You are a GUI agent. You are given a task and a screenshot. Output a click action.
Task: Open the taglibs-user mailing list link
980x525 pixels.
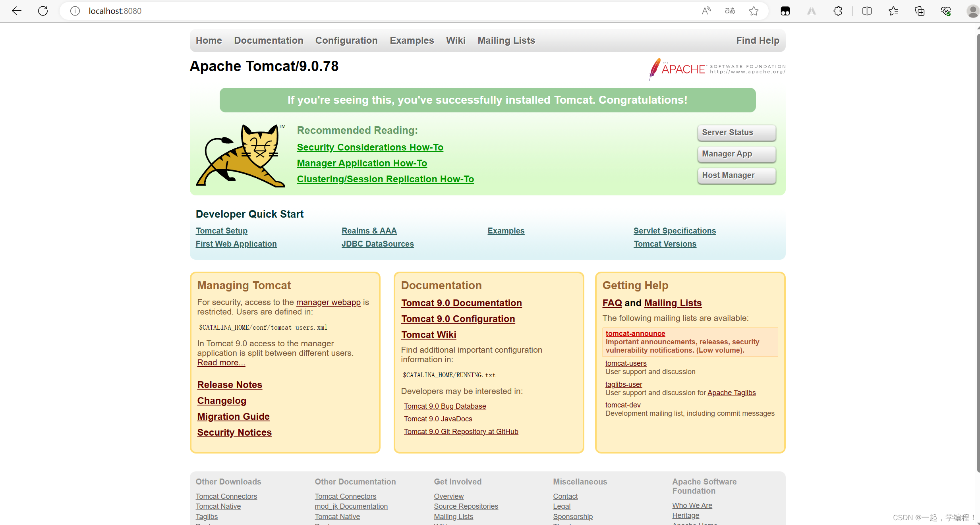pyautogui.click(x=624, y=384)
